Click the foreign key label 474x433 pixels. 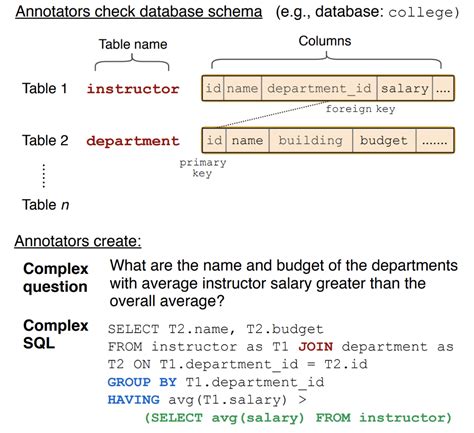[x=360, y=109]
